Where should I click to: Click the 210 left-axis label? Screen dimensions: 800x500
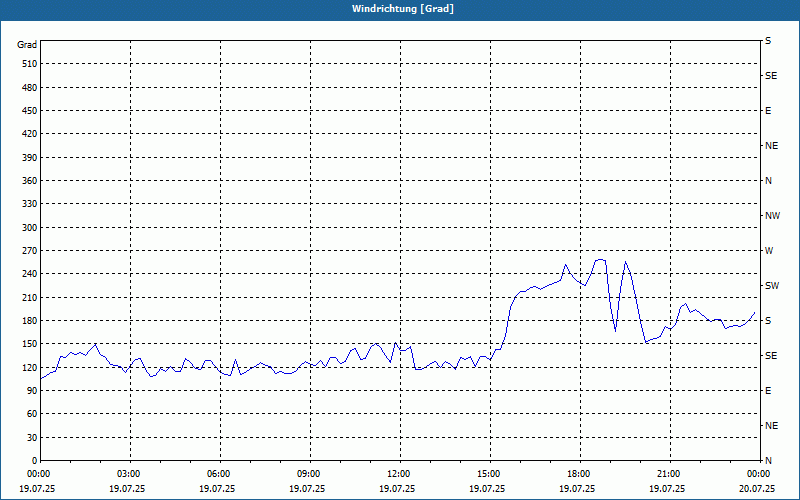[x=30, y=297]
